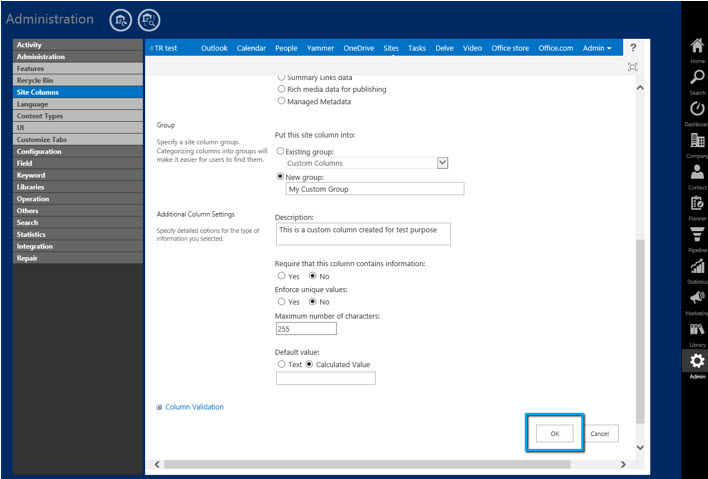
Task: Open the Pipeline funnel icon
Action: click(x=697, y=235)
